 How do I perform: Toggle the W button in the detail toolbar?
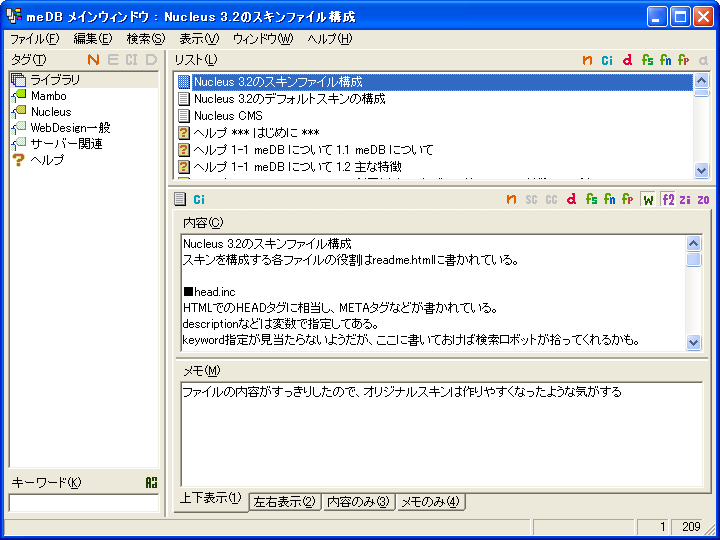(x=648, y=199)
